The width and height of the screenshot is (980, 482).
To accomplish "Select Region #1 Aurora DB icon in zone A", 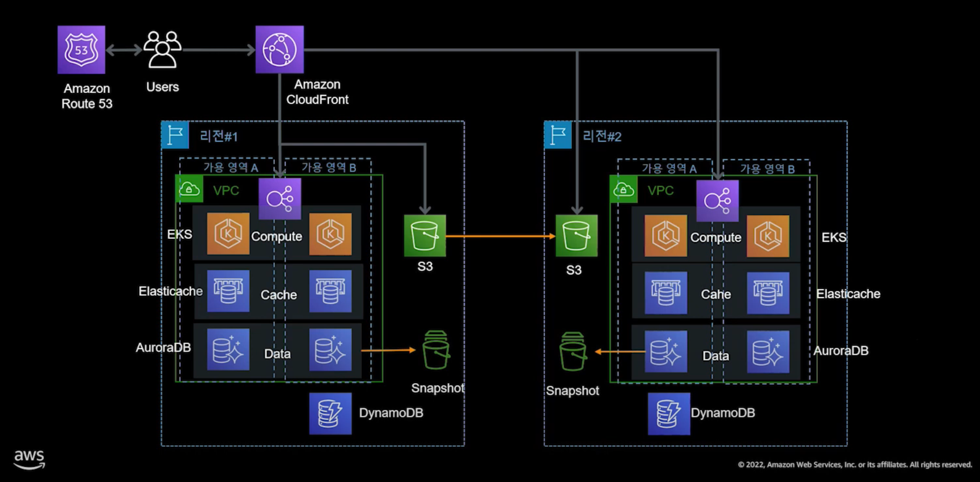I will click(x=228, y=349).
